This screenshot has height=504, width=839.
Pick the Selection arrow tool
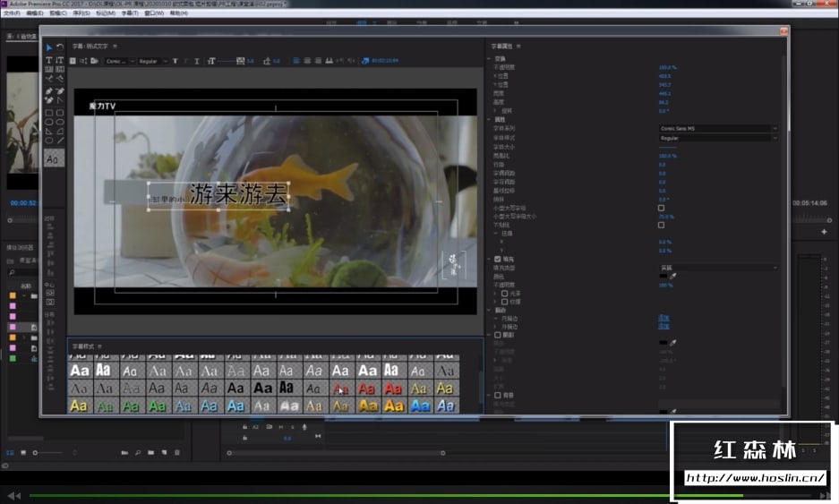coord(49,47)
